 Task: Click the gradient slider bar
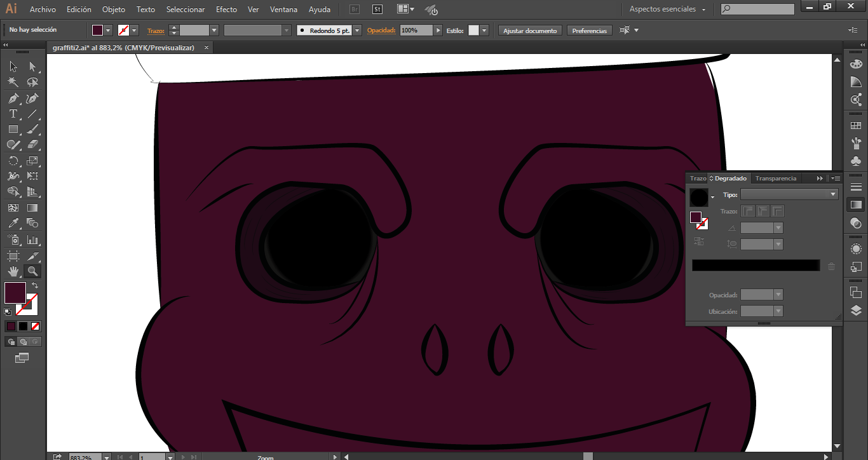756,266
